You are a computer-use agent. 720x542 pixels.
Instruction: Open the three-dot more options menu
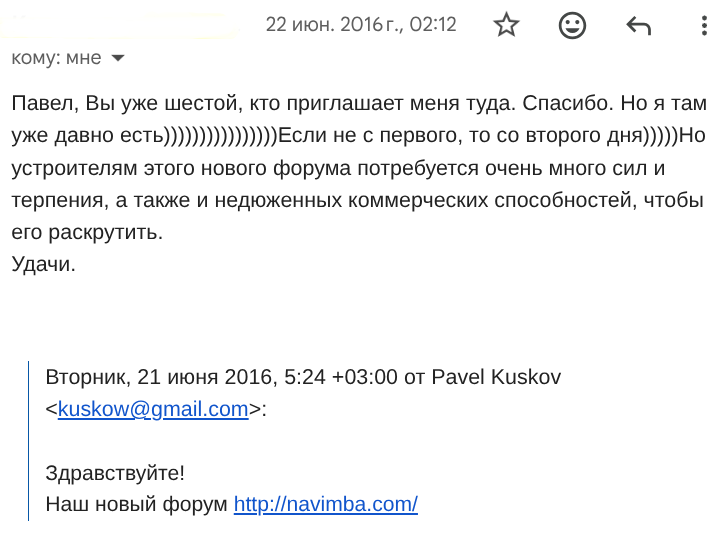click(x=704, y=25)
